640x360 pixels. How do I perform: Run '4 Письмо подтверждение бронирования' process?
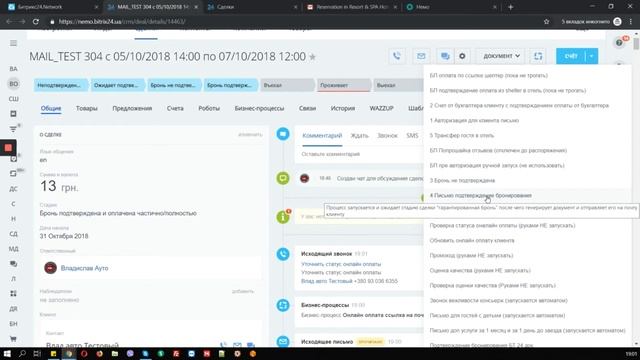480,196
